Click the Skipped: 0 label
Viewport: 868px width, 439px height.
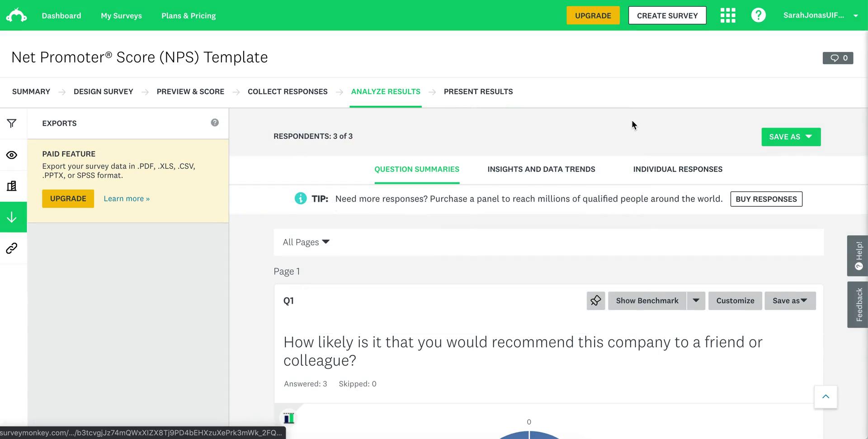[358, 384]
